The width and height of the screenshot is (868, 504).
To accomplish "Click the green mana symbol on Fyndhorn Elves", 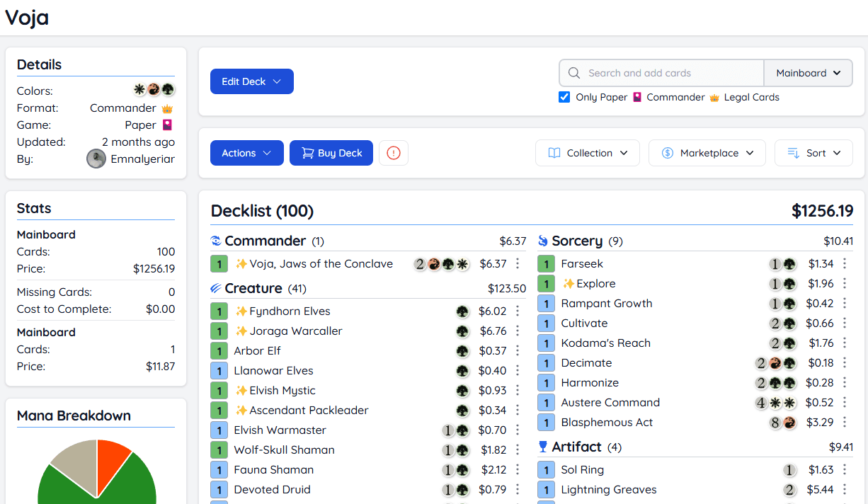I will [x=463, y=311].
